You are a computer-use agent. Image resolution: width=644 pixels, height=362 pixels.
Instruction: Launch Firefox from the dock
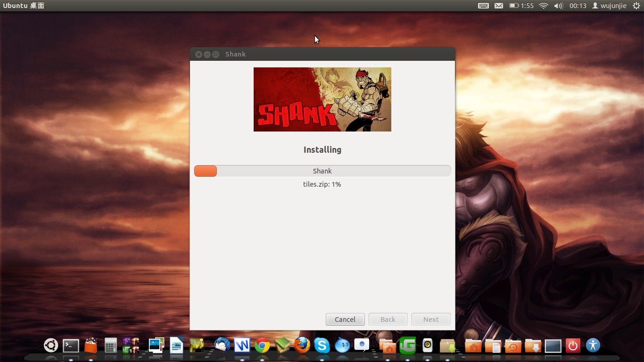pyautogui.click(x=302, y=346)
